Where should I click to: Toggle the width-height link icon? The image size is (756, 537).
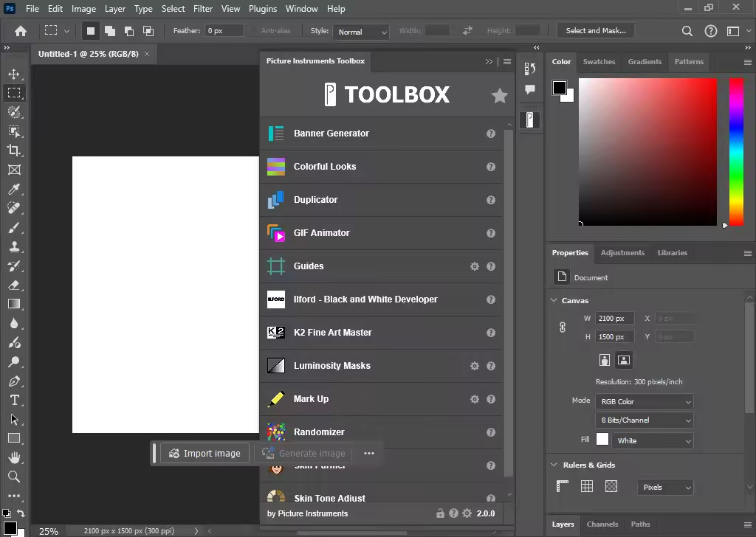pos(562,328)
